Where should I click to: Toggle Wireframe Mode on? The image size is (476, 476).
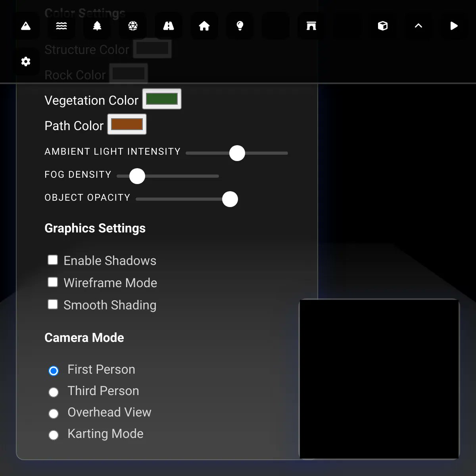click(x=53, y=282)
